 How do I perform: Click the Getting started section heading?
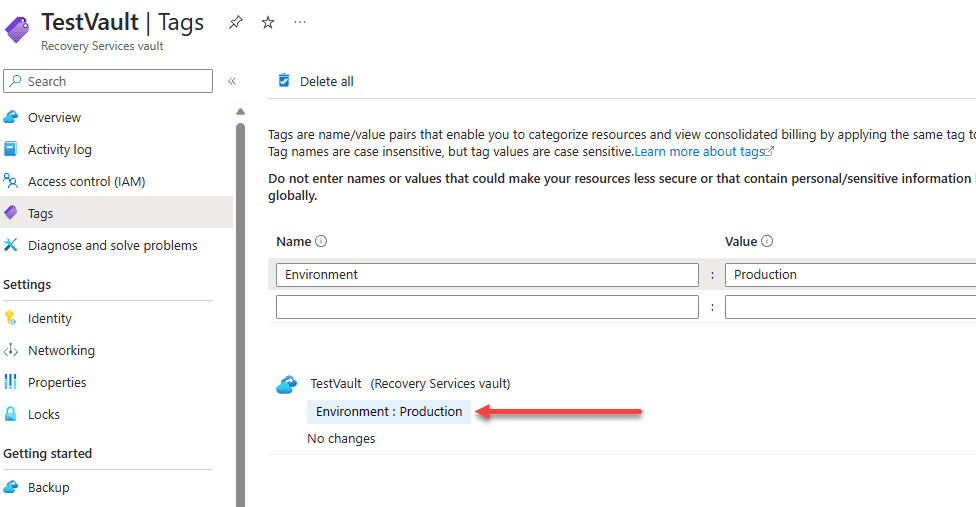coord(48,454)
